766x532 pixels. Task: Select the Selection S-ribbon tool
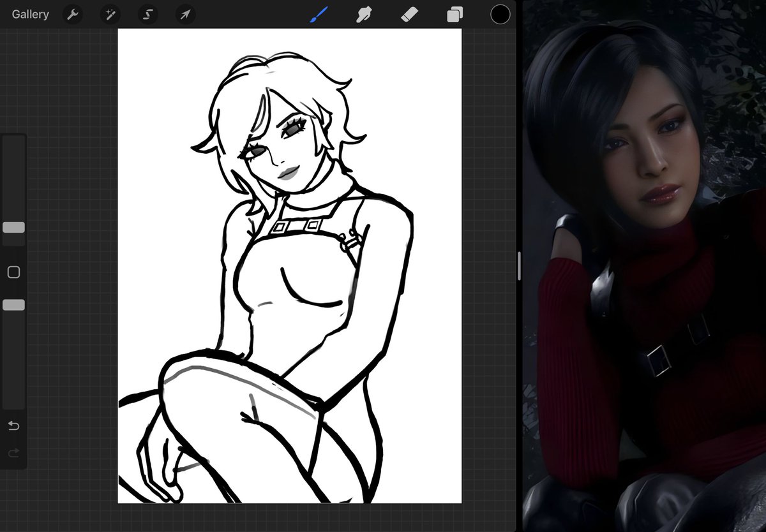[x=148, y=14]
